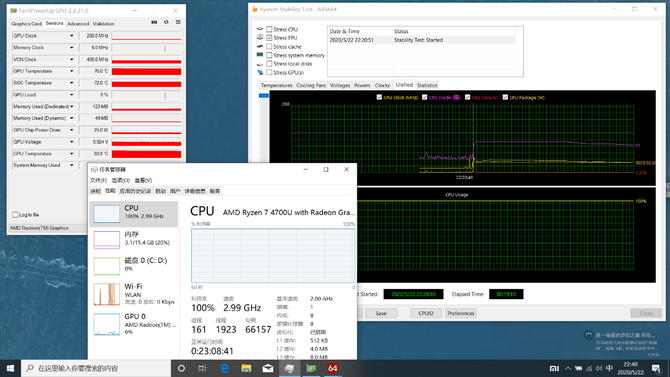Open 文件(F) menu in Task Manager
The height and width of the screenshot is (377, 670).
pyautogui.click(x=98, y=180)
